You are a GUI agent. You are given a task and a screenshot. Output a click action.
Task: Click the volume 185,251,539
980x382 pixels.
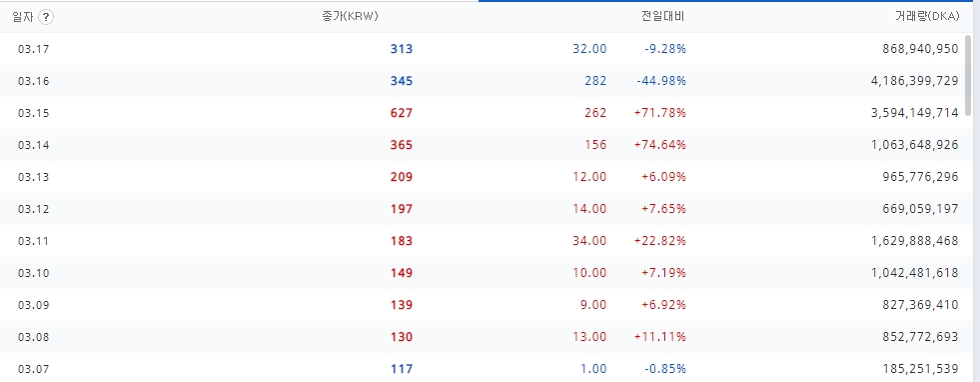click(920, 369)
